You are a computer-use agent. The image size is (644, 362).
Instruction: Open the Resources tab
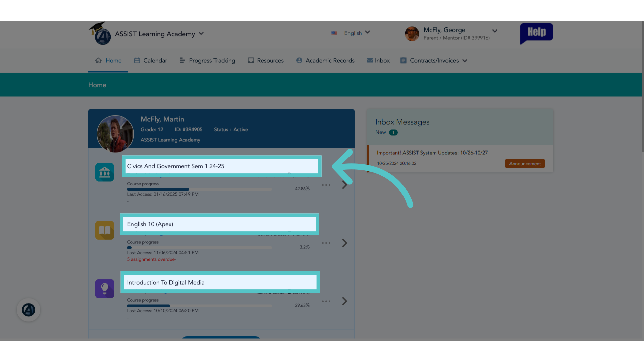[266, 61]
